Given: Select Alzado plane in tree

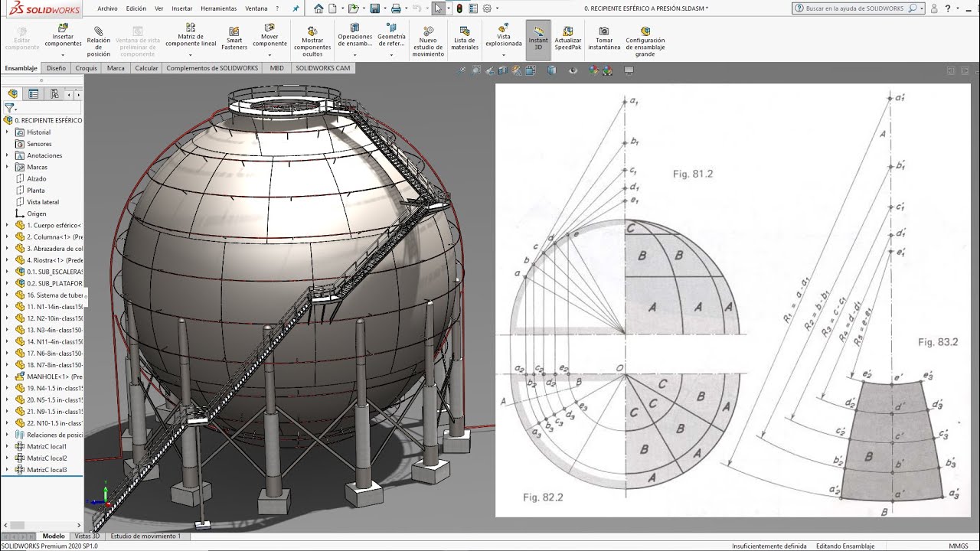Looking at the screenshot, I should click(37, 179).
